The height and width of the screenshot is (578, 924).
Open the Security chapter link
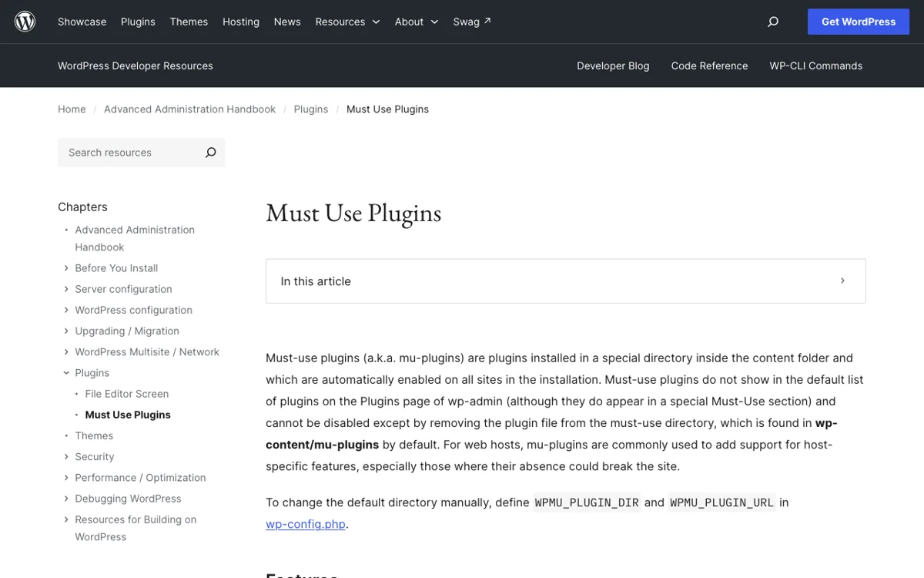[95, 456]
